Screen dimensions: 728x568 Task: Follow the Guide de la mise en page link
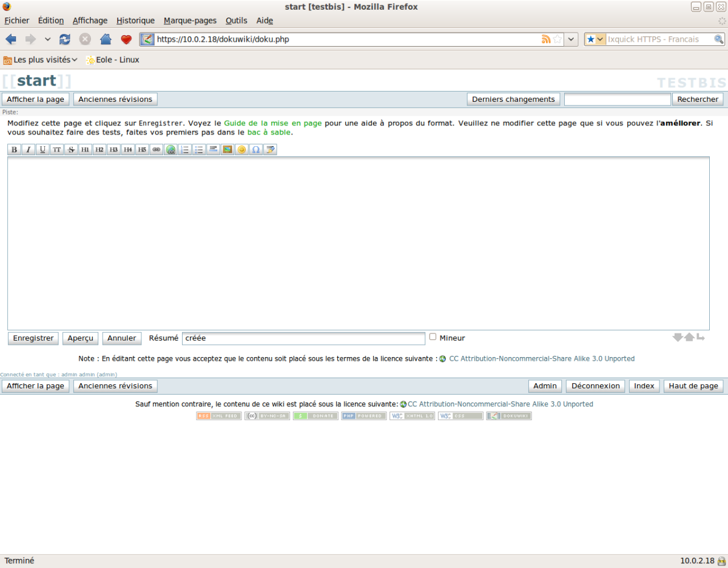point(273,123)
